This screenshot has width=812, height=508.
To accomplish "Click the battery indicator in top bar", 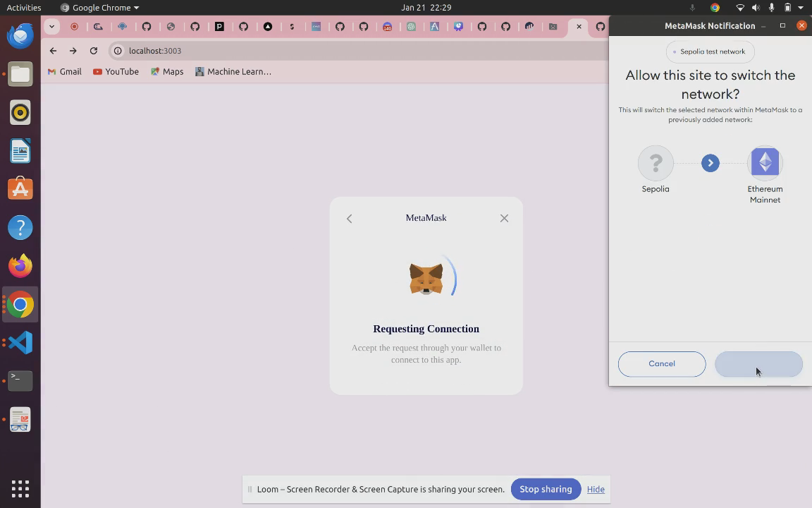I will (787, 7).
